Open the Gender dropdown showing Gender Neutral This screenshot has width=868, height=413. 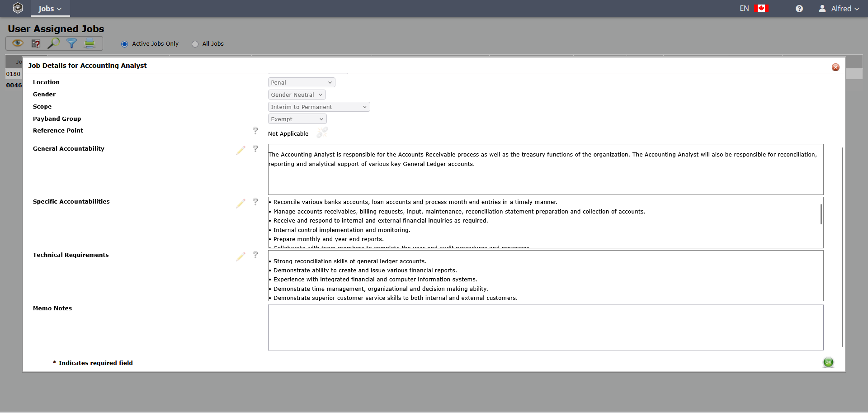click(297, 95)
